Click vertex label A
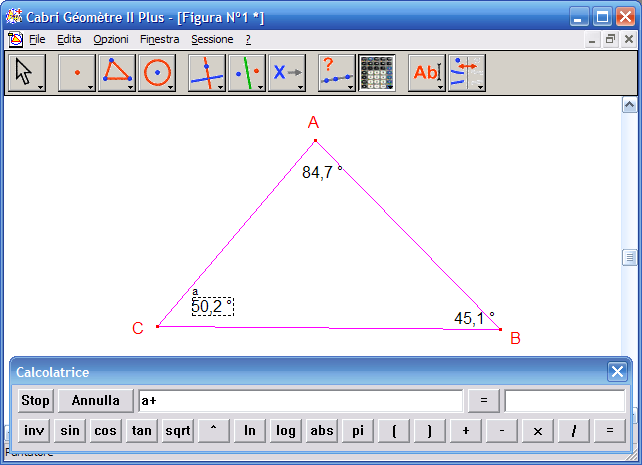Image resolution: width=642 pixels, height=465 pixels. [x=313, y=122]
